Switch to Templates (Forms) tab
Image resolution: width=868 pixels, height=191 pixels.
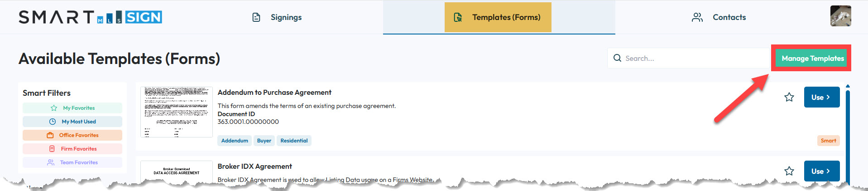498,17
